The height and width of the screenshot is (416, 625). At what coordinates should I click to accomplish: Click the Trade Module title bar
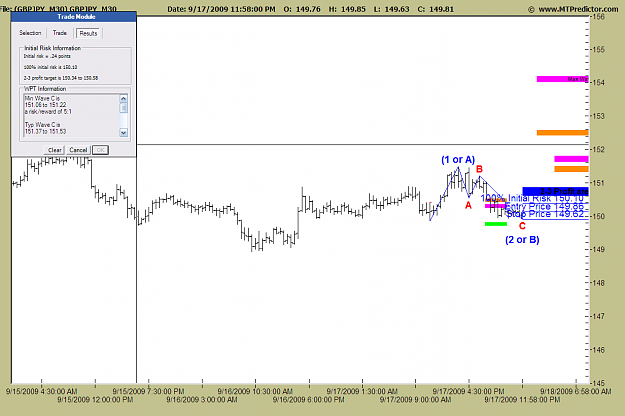click(x=74, y=17)
